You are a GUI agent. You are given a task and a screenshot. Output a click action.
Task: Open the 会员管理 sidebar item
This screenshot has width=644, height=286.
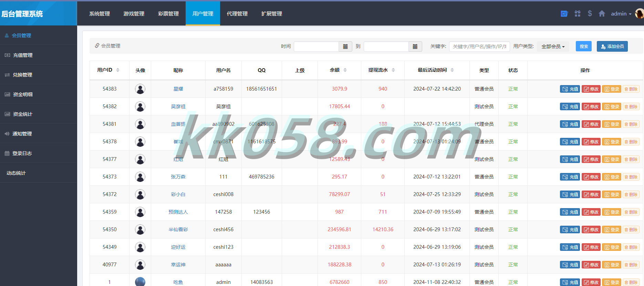tap(38, 35)
